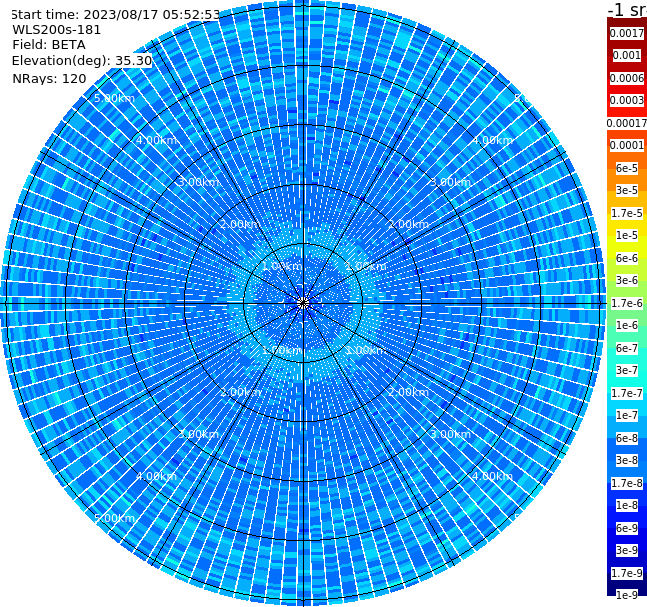Click the Start time 2023/08/17 05:52:53 text

[x=115, y=15]
